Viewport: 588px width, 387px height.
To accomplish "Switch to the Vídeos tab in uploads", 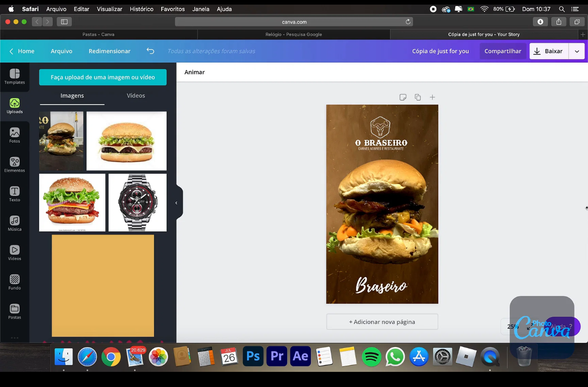I will [136, 95].
